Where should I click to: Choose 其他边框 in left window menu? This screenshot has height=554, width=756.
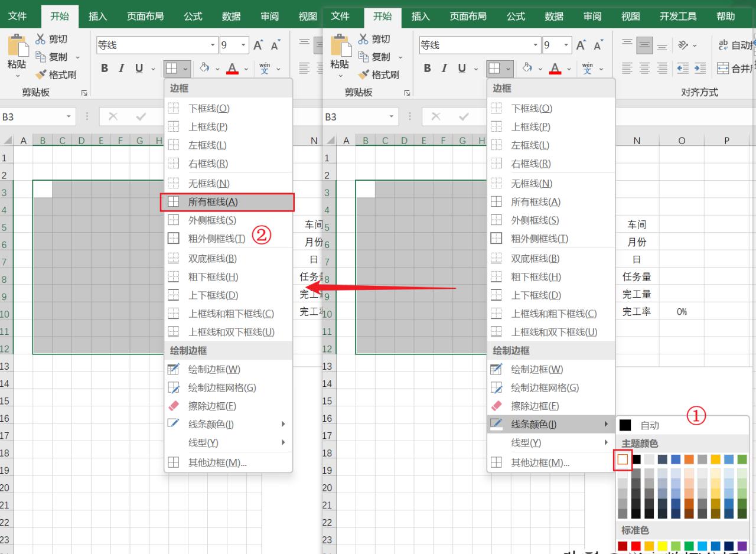228,462
